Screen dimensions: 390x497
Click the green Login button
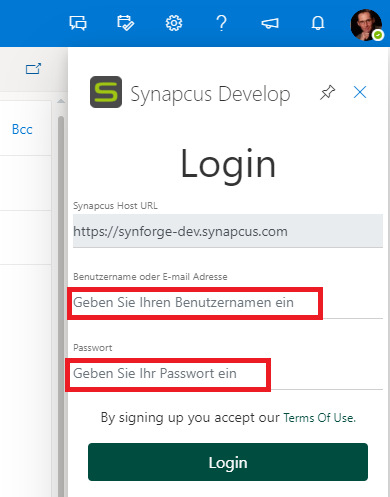228,462
